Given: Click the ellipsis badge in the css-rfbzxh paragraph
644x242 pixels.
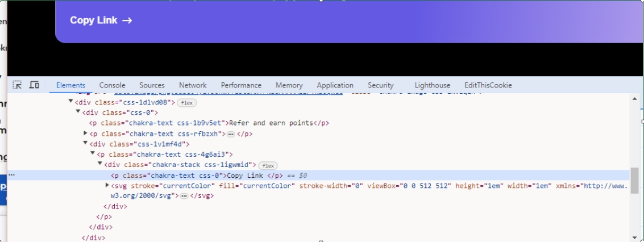Looking at the screenshot, I should tap(231, 134).
